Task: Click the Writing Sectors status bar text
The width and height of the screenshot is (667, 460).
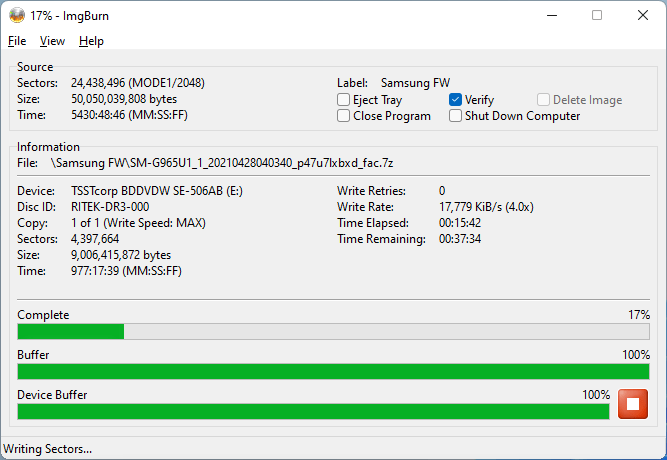Action: [49, 449]
